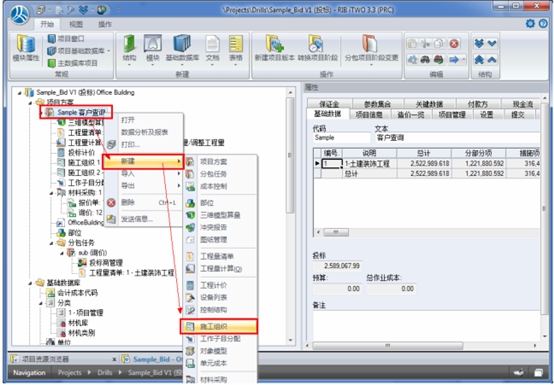Click 主数据库项目 master database project

coord(72,63)
